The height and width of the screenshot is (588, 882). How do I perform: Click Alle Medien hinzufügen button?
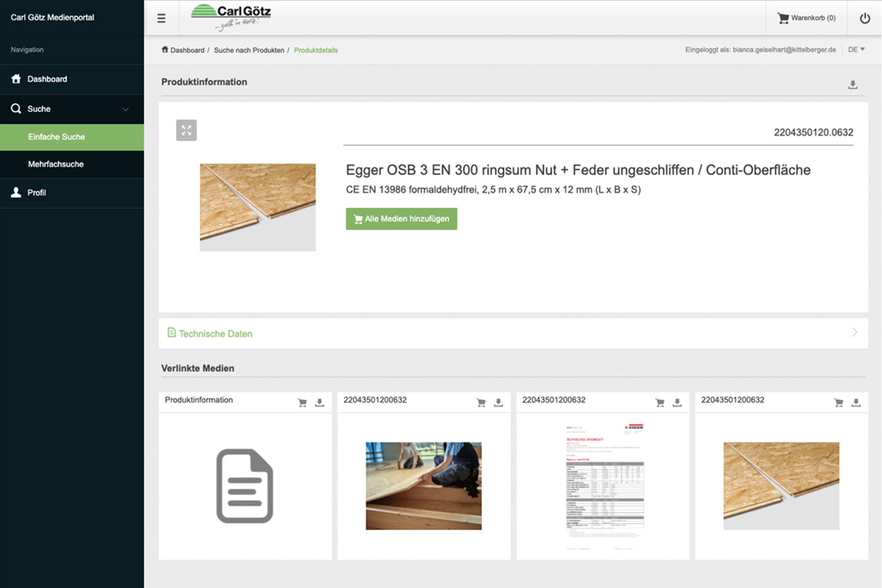tap(401, 219)
